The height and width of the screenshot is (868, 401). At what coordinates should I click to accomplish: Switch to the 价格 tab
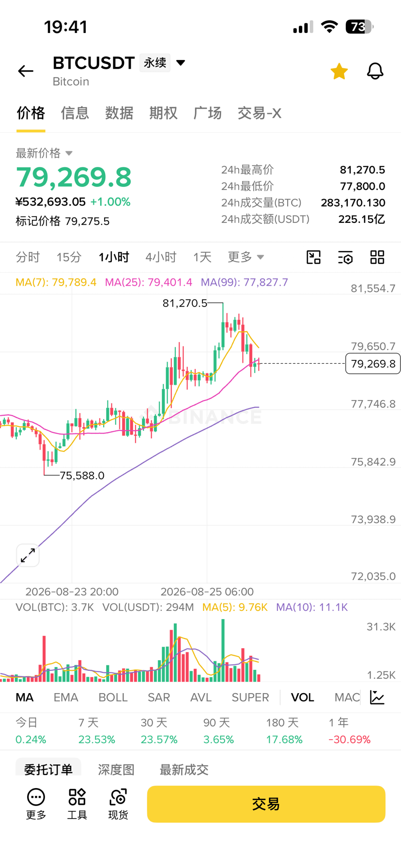pyautogui.click(x=31, y=113)
